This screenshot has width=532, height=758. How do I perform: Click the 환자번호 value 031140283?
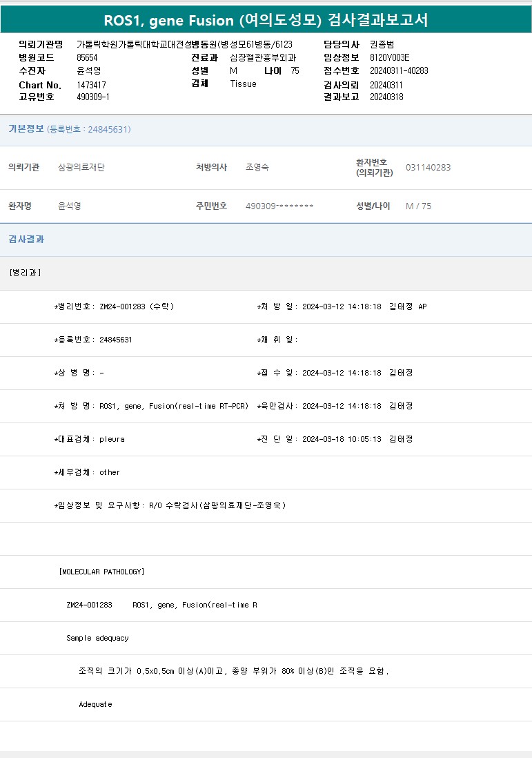coord(428,168)
